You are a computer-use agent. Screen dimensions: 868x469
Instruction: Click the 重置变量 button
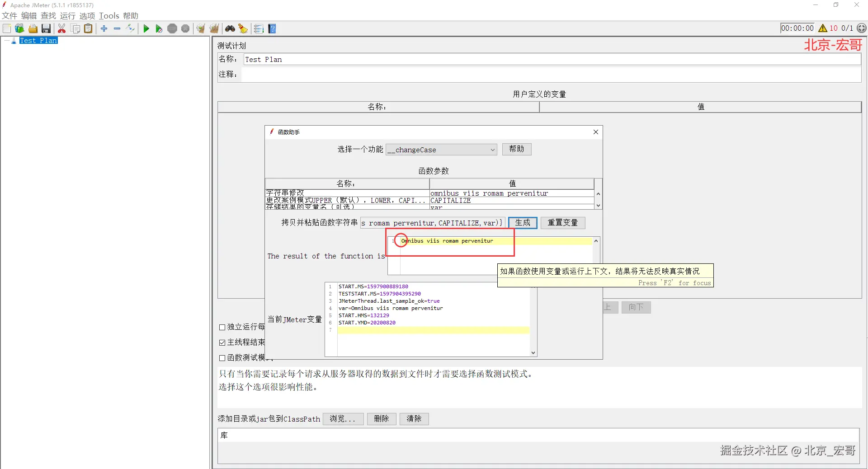(x=563, y=223)
